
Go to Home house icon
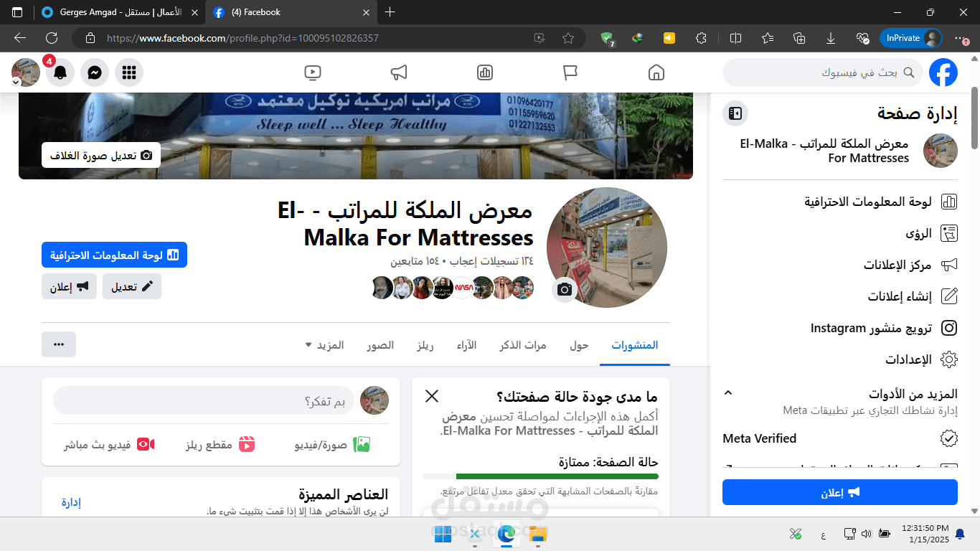pos(656,72)
